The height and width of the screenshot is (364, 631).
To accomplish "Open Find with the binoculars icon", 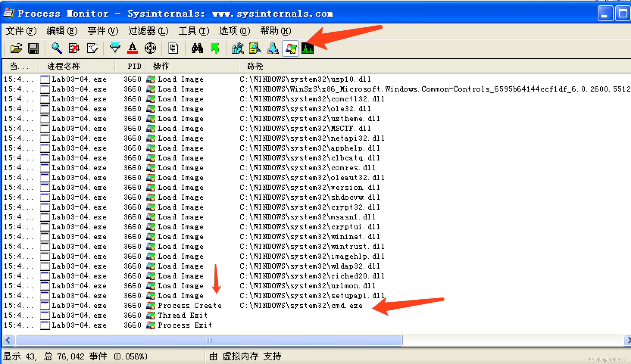I will pos(197,48).
